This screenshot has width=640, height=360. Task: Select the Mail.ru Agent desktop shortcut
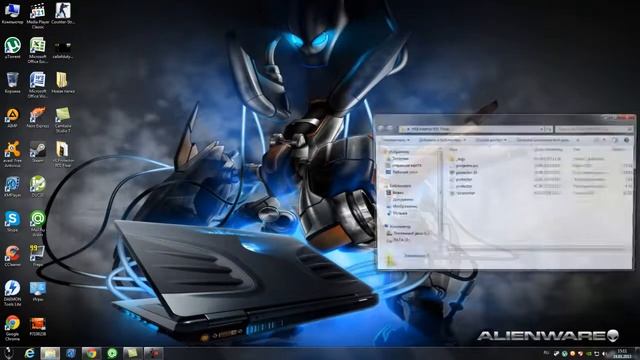(x=38, y=224)
